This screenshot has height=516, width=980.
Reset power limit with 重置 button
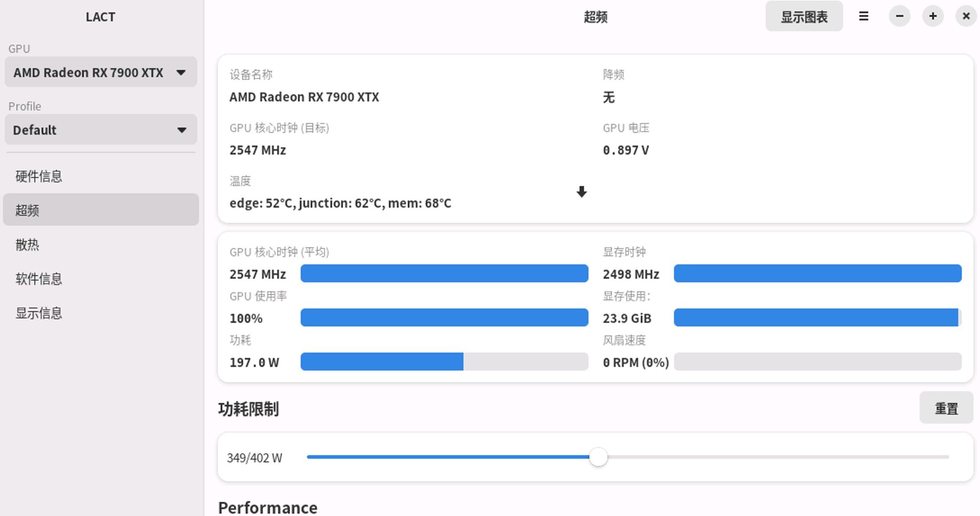click(946, 408)
